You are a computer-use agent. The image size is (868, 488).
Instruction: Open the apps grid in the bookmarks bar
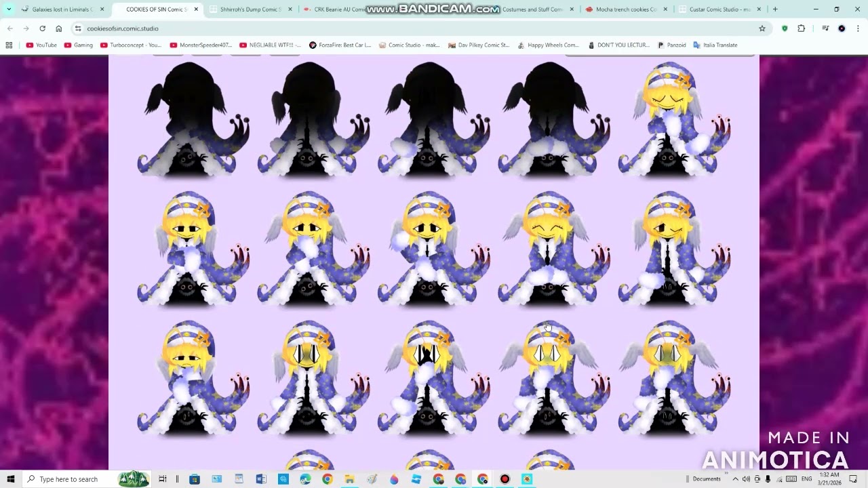[x=9, y=45]
